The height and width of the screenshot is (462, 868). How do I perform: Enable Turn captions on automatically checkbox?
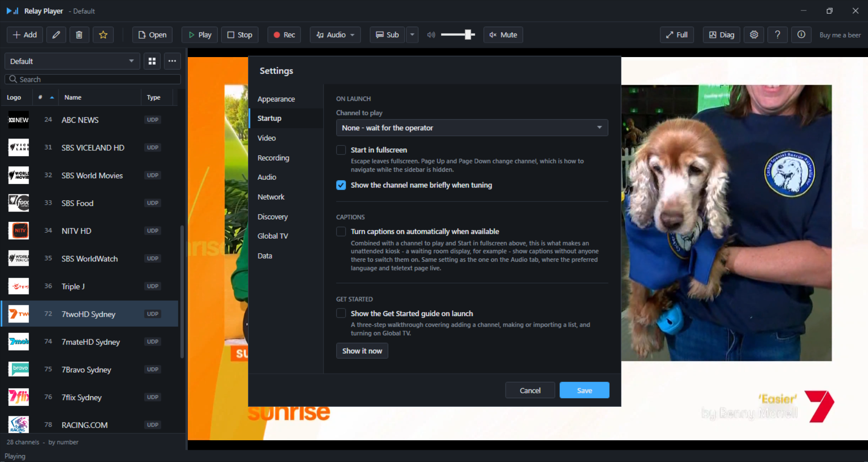tap(341, 231)
